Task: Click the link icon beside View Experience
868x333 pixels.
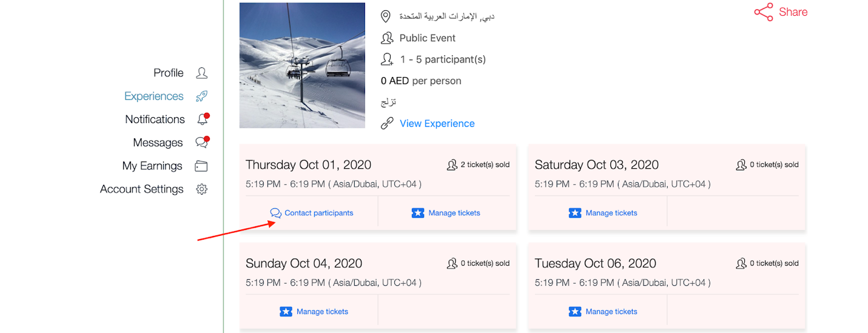Action: 387,124
